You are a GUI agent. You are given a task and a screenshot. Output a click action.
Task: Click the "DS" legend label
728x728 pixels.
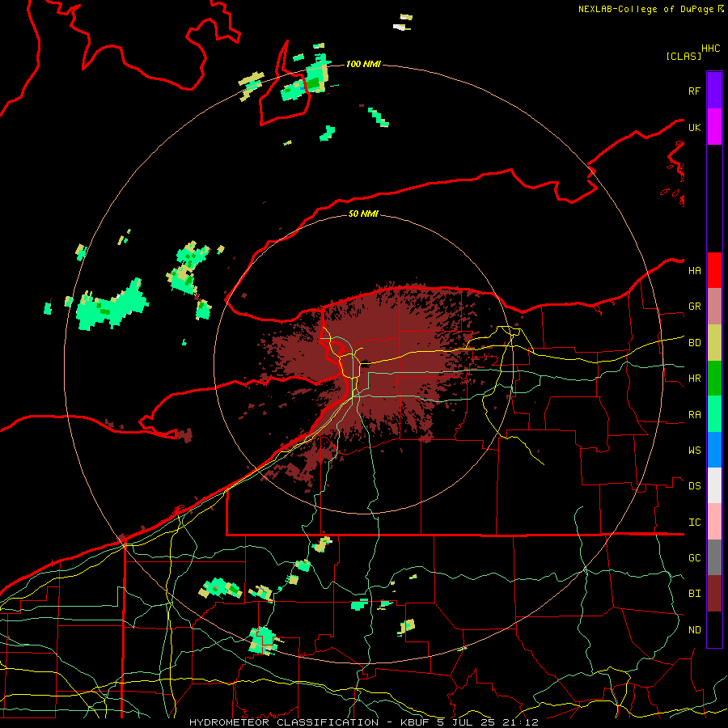click(x=695, y=486)
